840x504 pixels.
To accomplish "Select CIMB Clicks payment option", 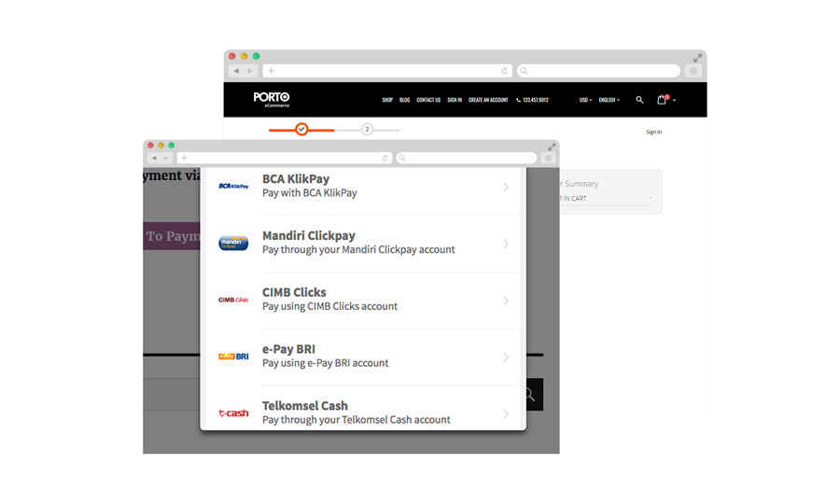I will point(363,301).
